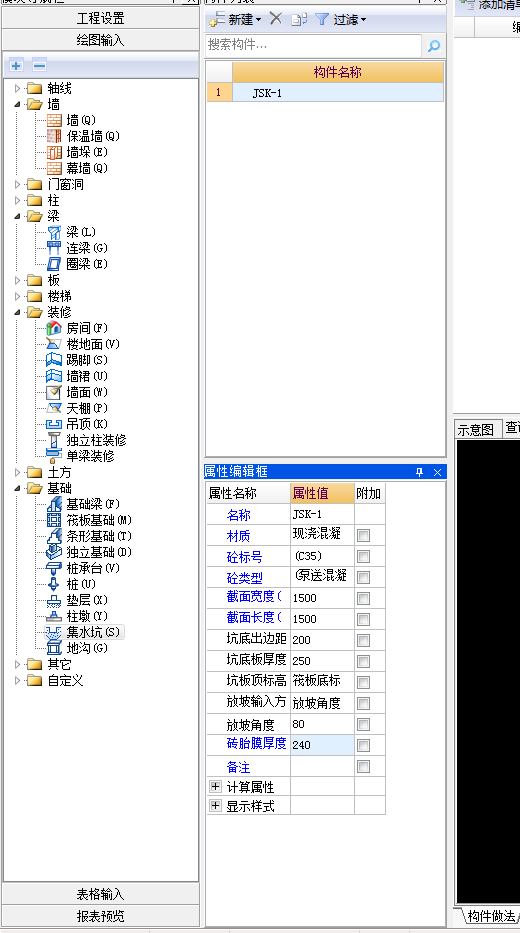The image size is (520, 933).
Task: Open the 工程设置 section
Action: (x=101, y=18)
